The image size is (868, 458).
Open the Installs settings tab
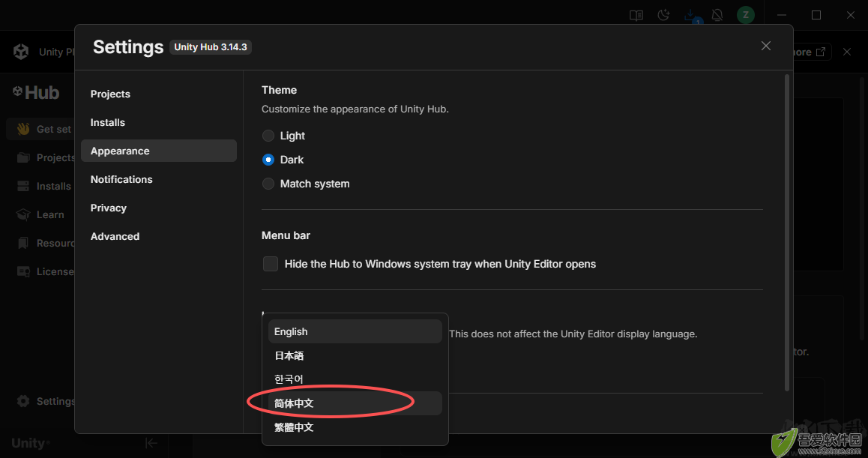(x=159, y=122)
